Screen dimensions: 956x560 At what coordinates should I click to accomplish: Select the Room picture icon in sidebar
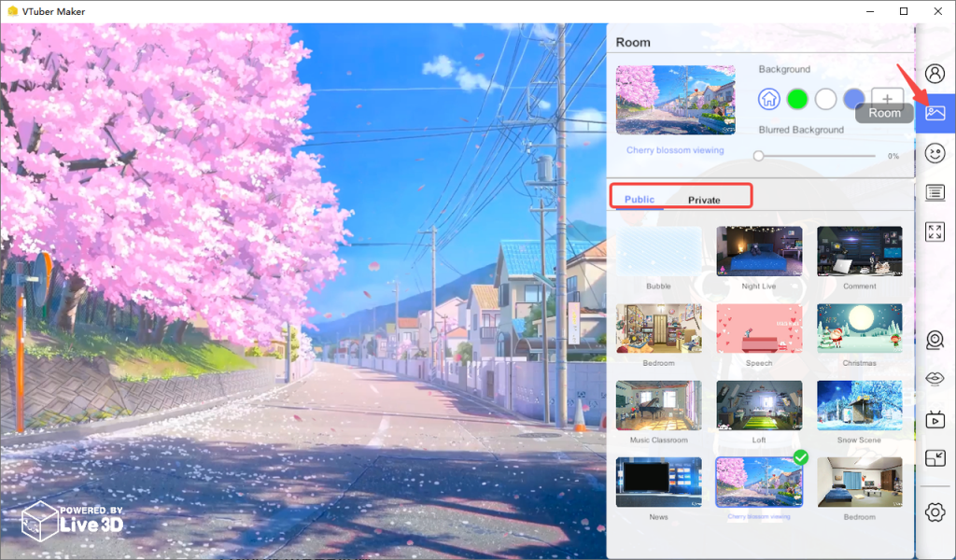pos(935,113)
